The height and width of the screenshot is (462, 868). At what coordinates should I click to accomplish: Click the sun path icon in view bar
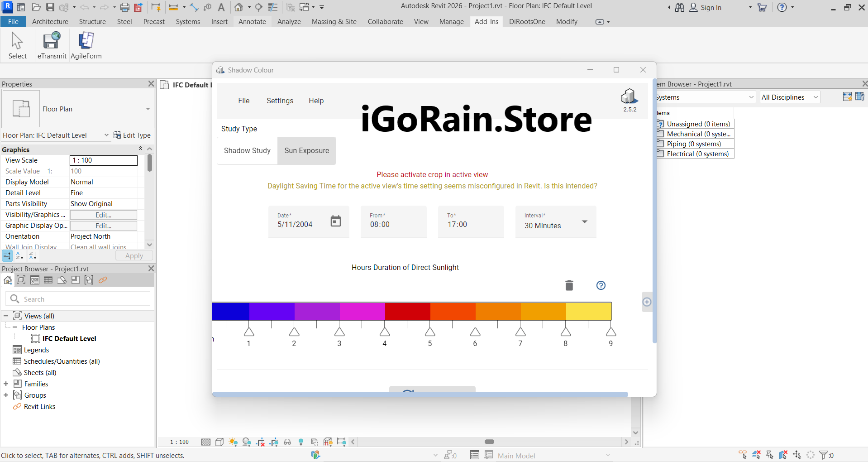(233, 442)
